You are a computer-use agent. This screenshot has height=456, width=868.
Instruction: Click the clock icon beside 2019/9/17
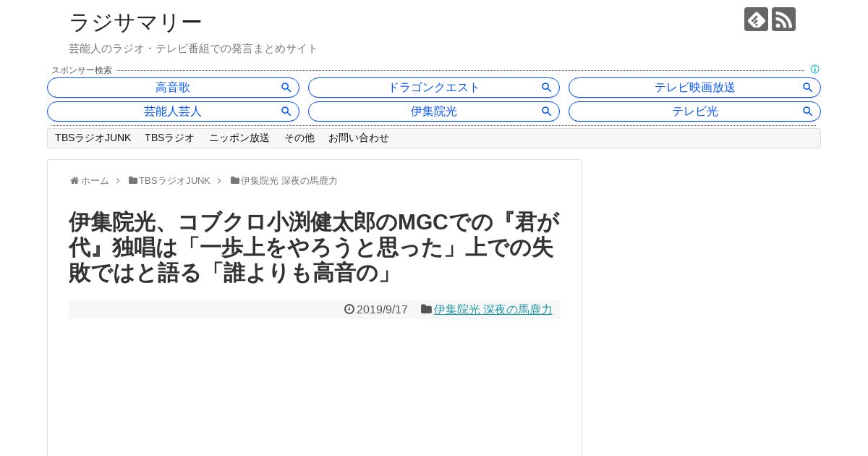[x=349, y=309]
